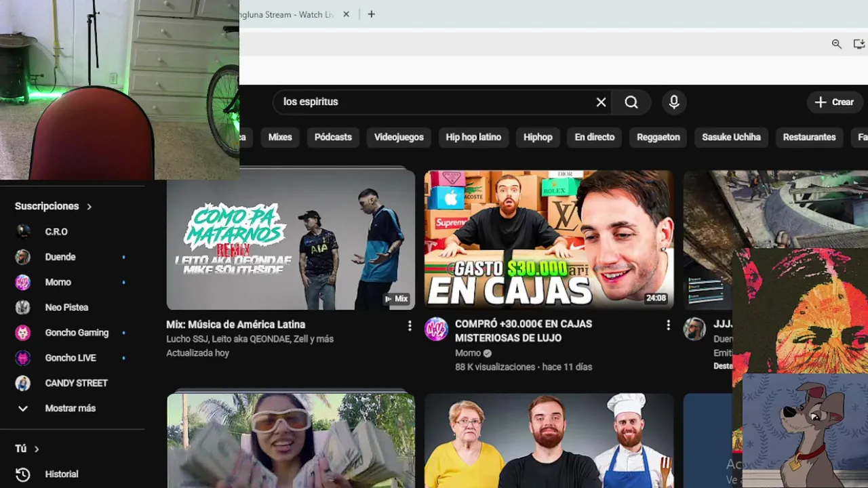Click the magnifying glass search button

(x=631, y=102)
